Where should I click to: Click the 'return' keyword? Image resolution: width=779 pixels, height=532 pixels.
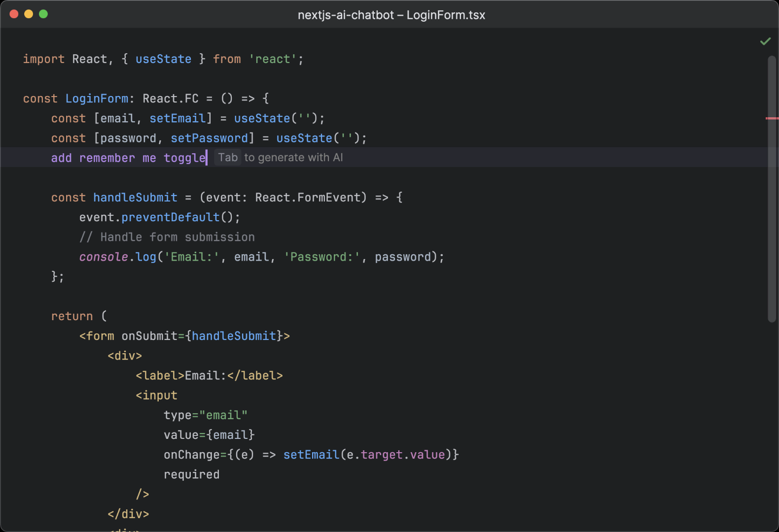pos(72,316)
